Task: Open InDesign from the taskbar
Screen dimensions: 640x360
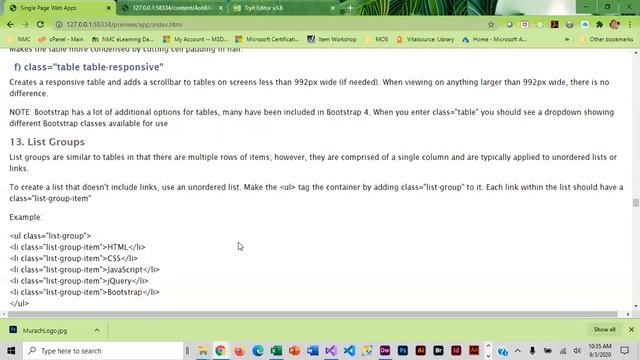Action: [456, 351]
